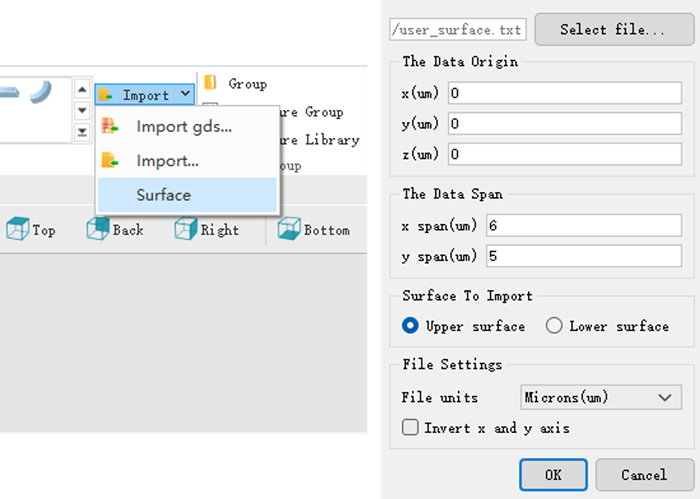Confirm the surface import with OK
The height and width of the screenshot is (499, 700).
(553, 475)
